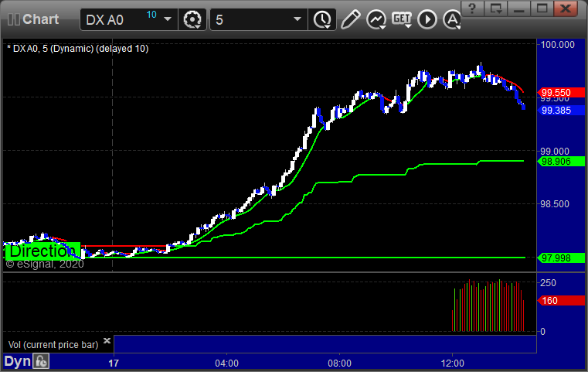Click the red 99.550 price marker
Viewport: 588px width, 372px height.
coord(556,92)
